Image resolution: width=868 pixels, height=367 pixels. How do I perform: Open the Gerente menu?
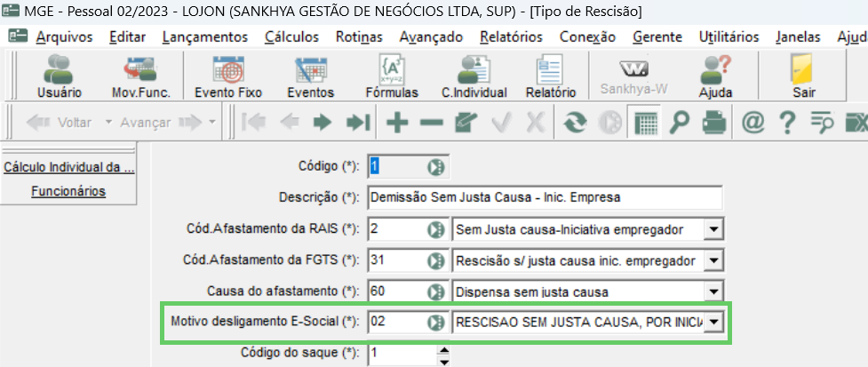(x=657, y=37)
